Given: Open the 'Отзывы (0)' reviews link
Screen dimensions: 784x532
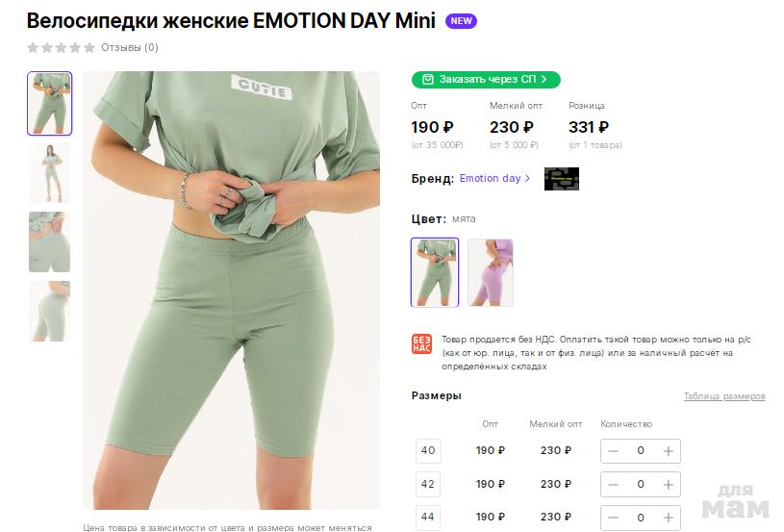Looking at the screenshot, I should (130, 47).
